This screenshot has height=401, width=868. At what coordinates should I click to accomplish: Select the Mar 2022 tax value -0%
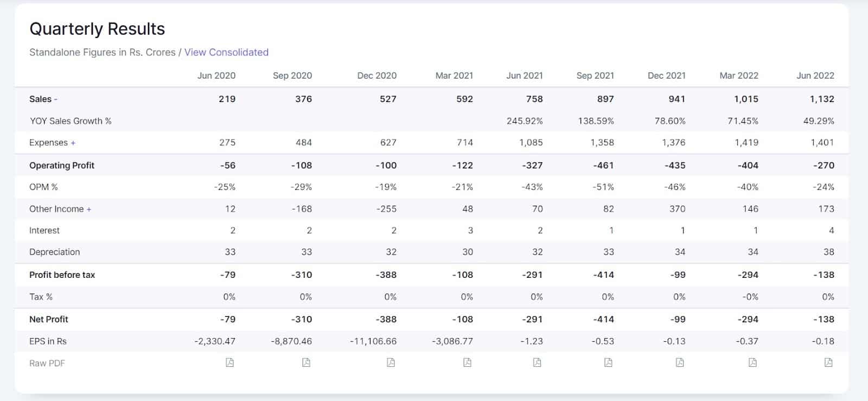751,297
